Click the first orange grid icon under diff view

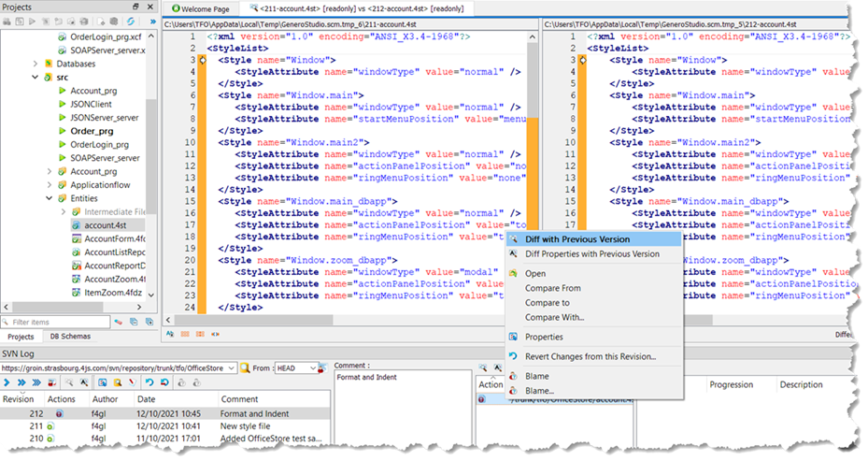click(185, 334)
